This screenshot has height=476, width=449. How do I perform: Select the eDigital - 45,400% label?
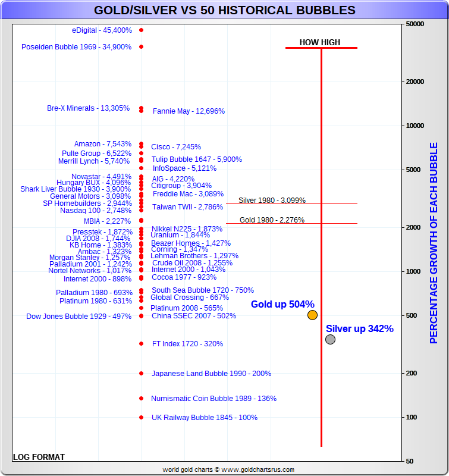point(102,30)
